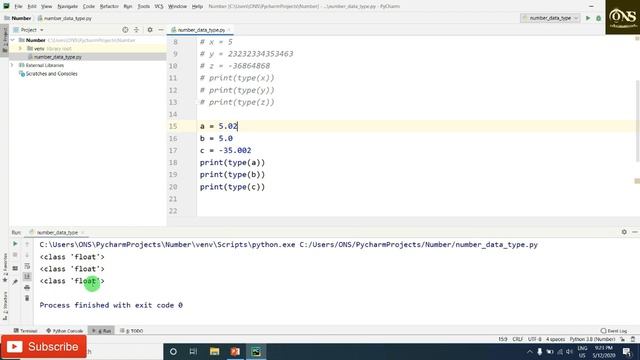
Task: Open File Explorer from taskbar
Action: click(214, 351)
